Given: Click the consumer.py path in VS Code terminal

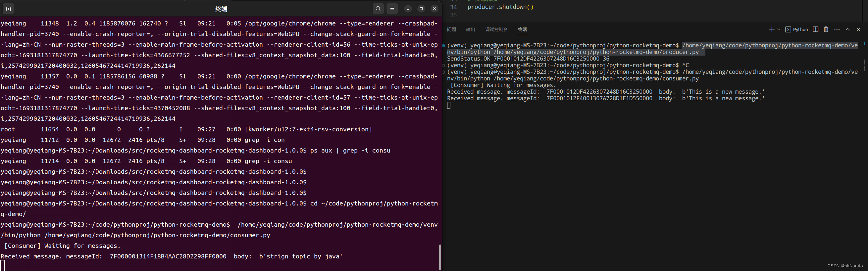Looking at the screenshot, I should [596, 78].
